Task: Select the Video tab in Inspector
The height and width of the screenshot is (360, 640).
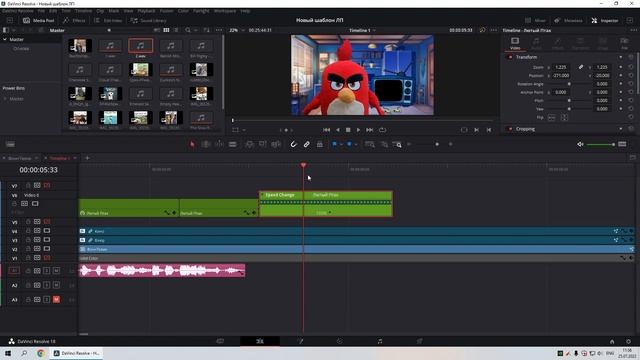Action: 515,43
